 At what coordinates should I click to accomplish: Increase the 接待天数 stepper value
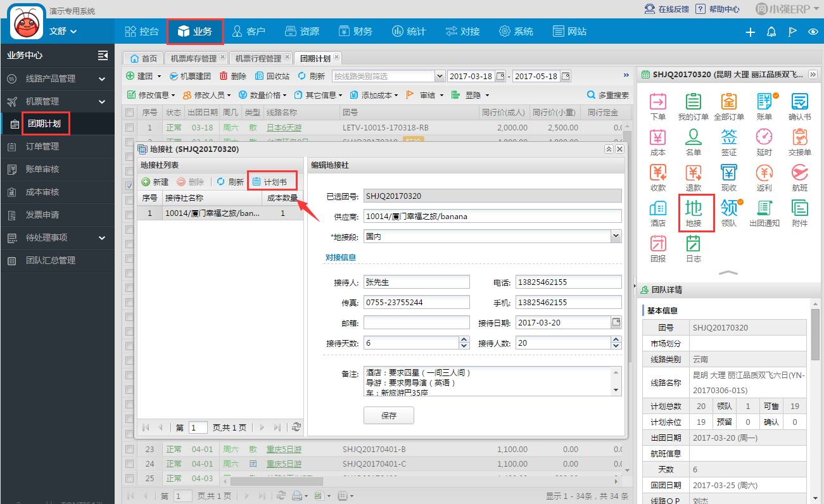(x=464, y=340)
